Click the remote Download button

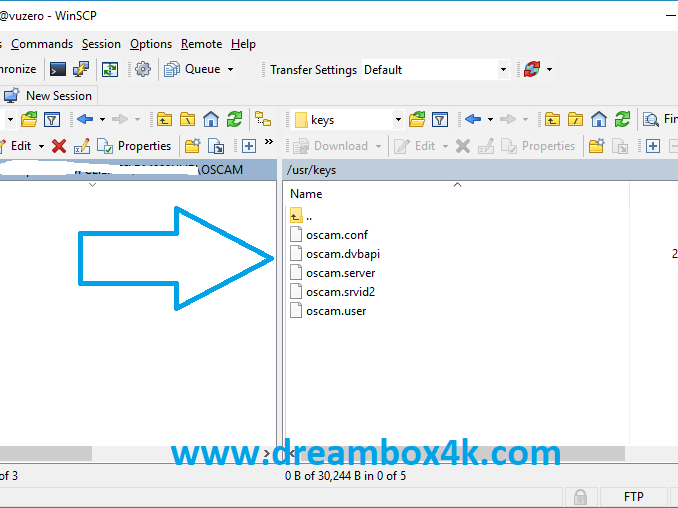pyautogui.click(x=331, y=146)
